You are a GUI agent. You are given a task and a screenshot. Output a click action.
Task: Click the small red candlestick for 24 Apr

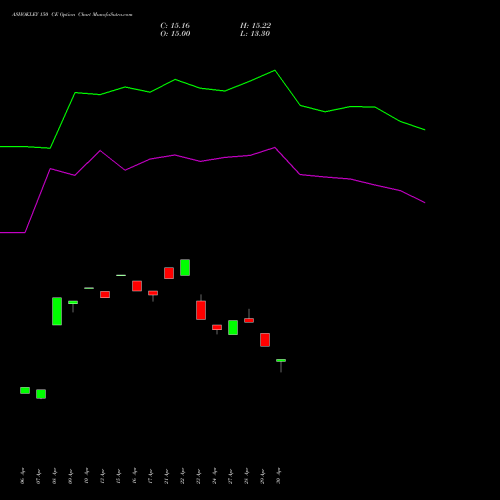pyautogui.click(x=217, y=327)
